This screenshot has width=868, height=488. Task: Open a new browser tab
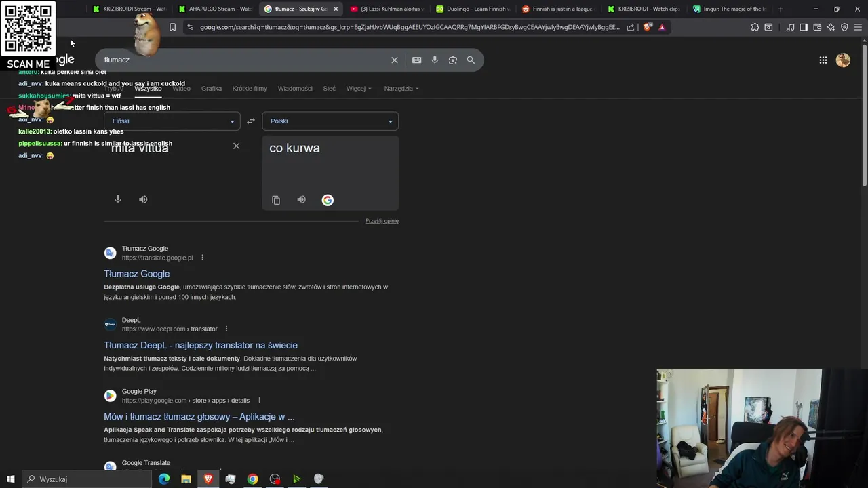tap(781, 9)
